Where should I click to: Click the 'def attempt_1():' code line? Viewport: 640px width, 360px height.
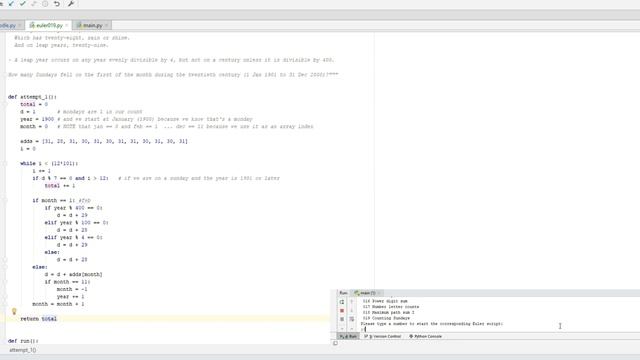pos(32,97)
